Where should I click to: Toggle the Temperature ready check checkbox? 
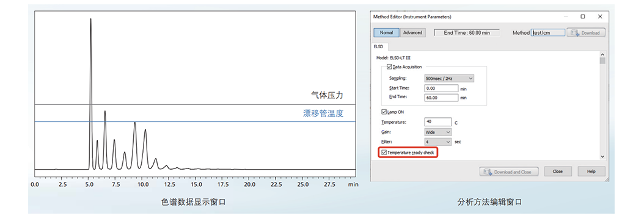(x=384, y=153)
